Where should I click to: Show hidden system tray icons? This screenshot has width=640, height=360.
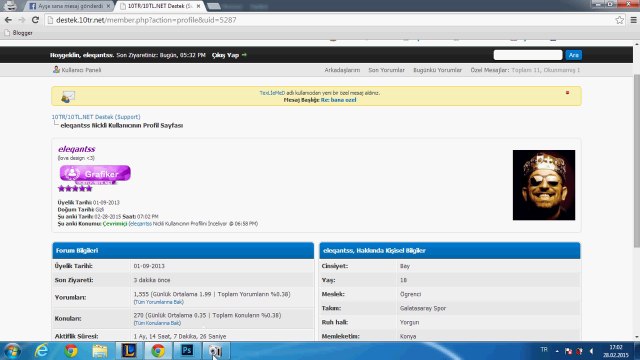tap(557, 351)
